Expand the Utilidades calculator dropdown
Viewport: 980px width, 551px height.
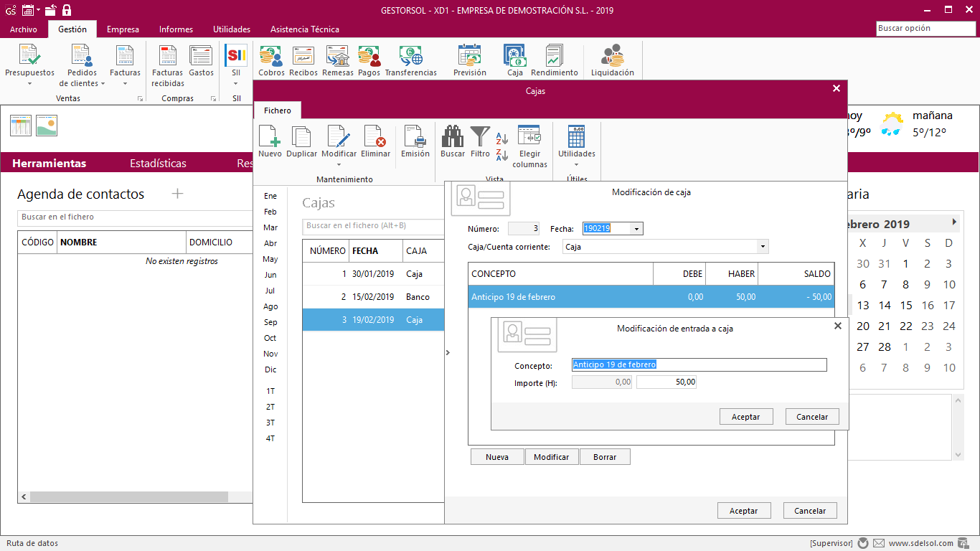click(x=576, y=165)
